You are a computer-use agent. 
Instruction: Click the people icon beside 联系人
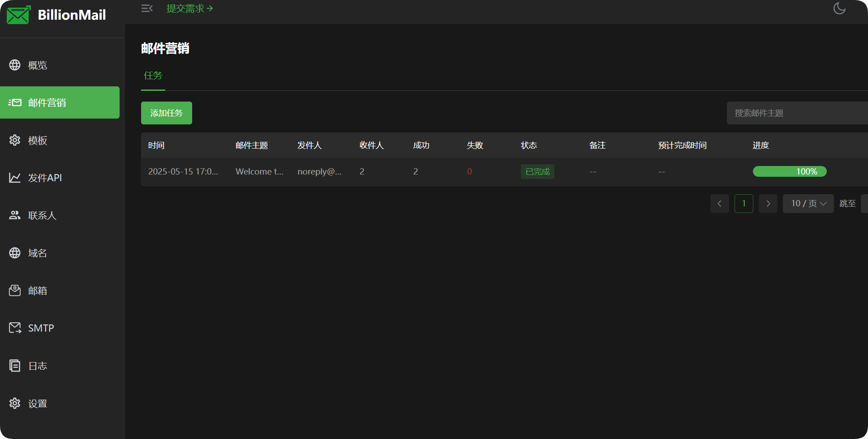15,215
